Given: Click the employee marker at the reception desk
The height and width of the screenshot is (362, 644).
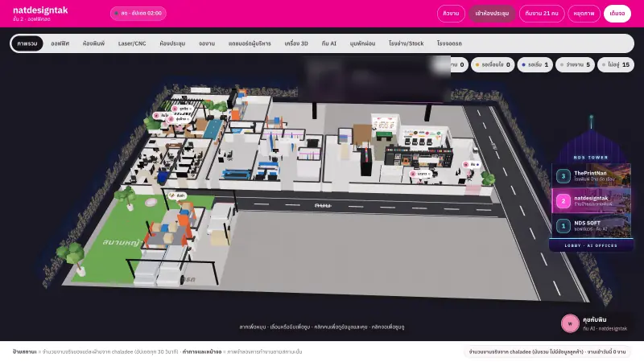Looking at the screenshot, I should (421, 174).
